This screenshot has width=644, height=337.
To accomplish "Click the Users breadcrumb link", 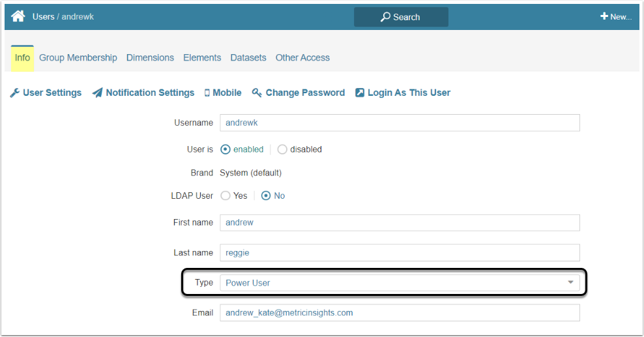I will coord(43,16).
